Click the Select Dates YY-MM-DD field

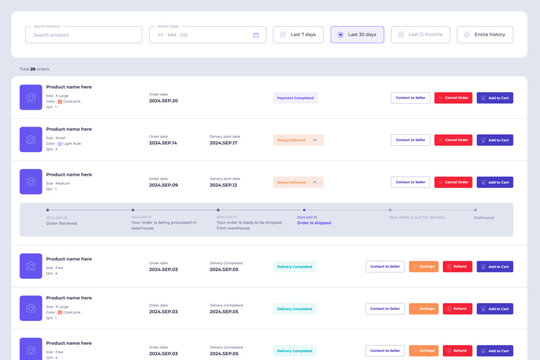coord(208,35)
